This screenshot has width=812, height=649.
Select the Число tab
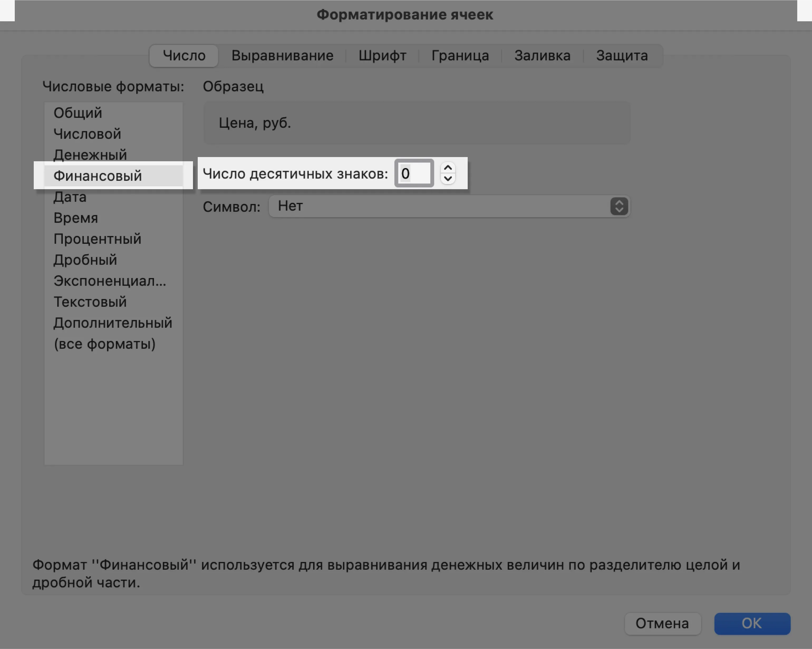[184, 56]
